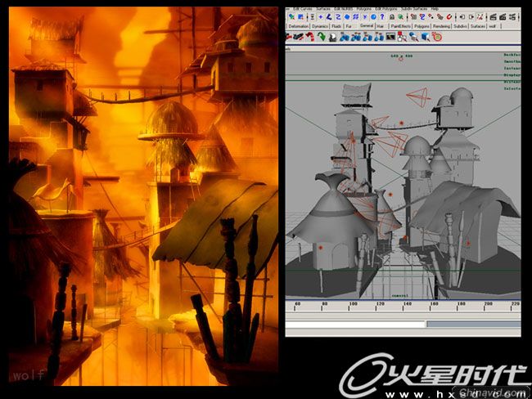
Task: Switch to the General shelf tab
Action: pyautogui.click(x=367, y=25)
